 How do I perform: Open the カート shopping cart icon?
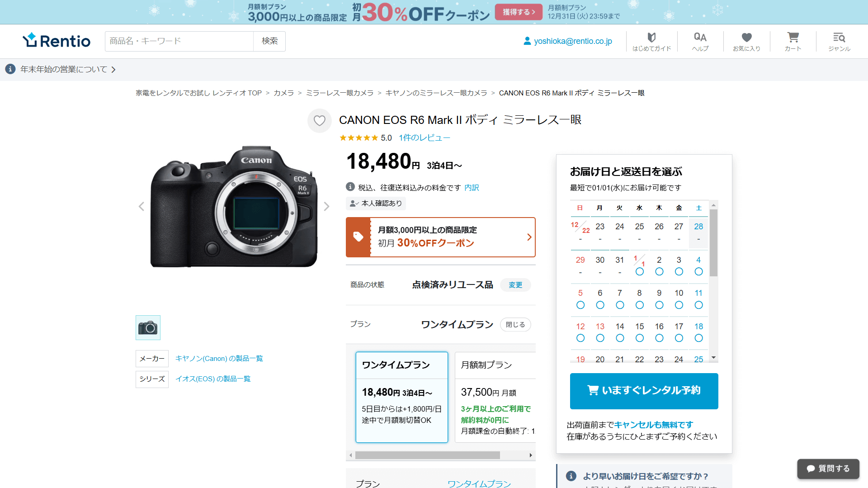(793, 42)
